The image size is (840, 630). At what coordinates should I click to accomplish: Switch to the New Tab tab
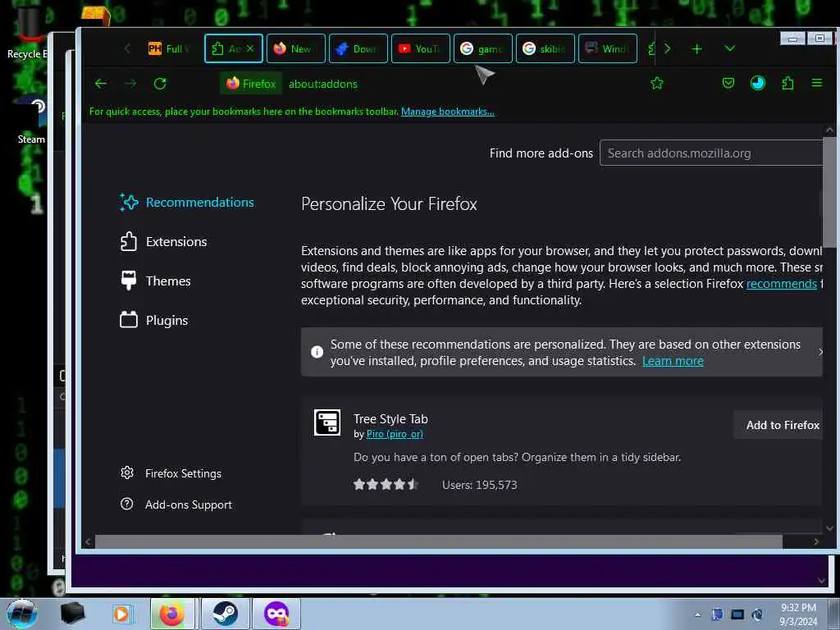(x=295, y=48)
